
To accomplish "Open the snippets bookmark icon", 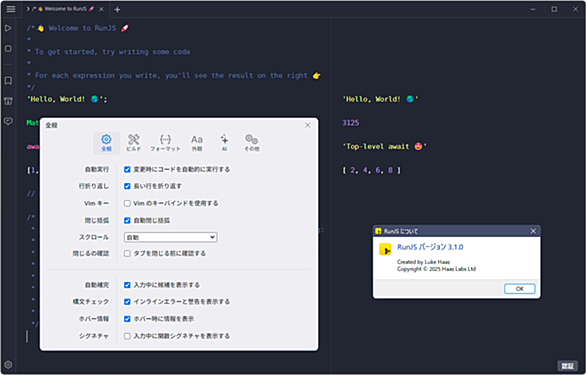I will [8, 80].
